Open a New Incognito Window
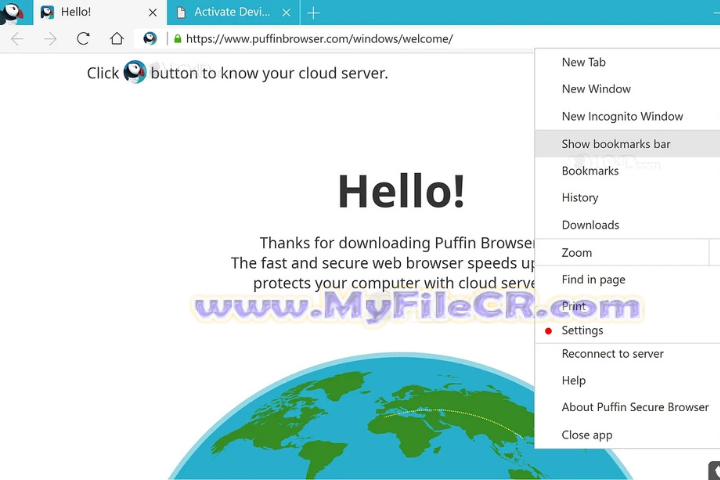This screenshot has width=720, height=480. coord(627,117)
